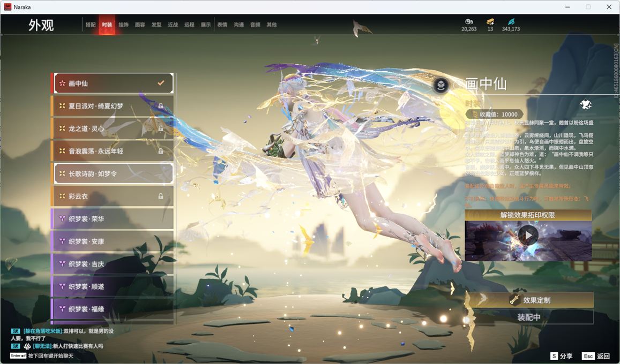Pick the 音浪震荡·永远年轻 outfit
The width and height of the screenshot is (620, 364).
point(113,151)
